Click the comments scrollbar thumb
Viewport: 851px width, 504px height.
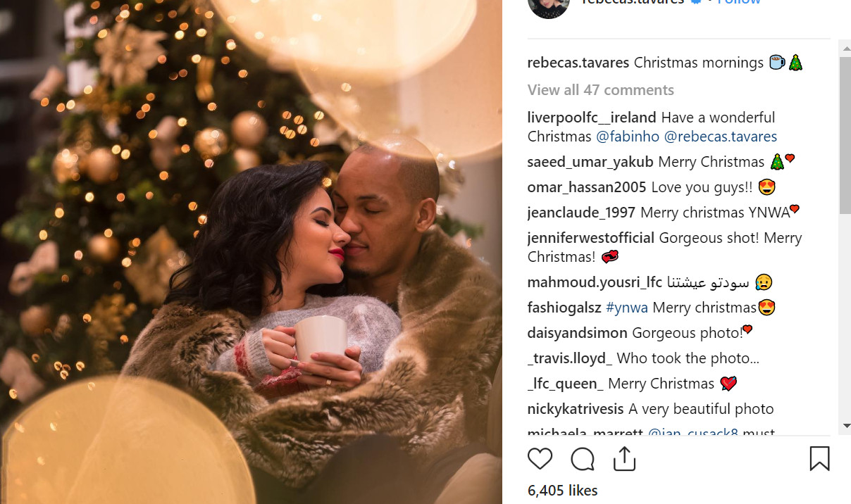pos(845,135)
